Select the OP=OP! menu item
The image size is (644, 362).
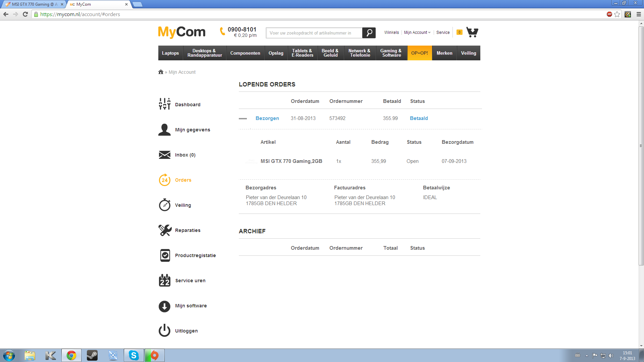point(419,53)
